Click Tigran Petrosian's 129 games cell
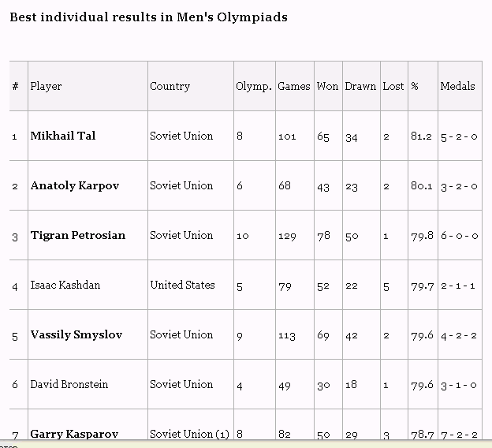 click(x=287, y=236)
